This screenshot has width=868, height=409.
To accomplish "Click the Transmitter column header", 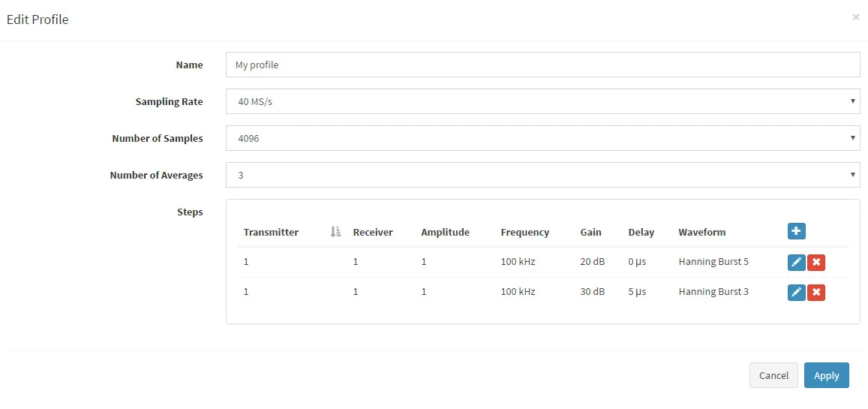I will (271, 232).
